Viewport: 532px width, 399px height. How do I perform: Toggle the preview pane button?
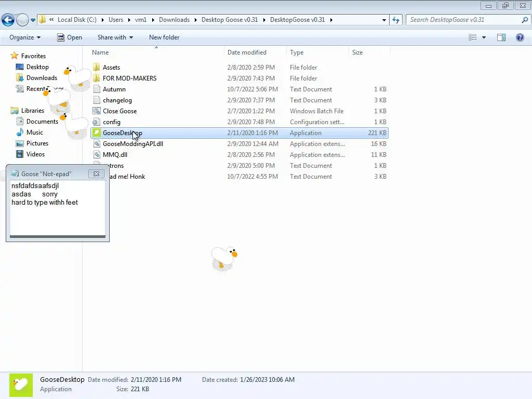coord(501,37)
